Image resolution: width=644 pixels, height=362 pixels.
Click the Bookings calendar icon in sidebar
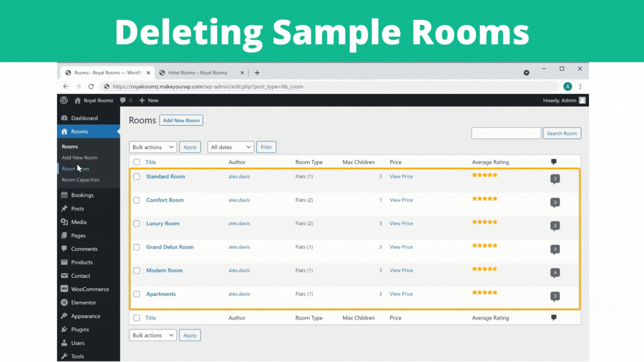pyautogui.click(x=64, y=195)
